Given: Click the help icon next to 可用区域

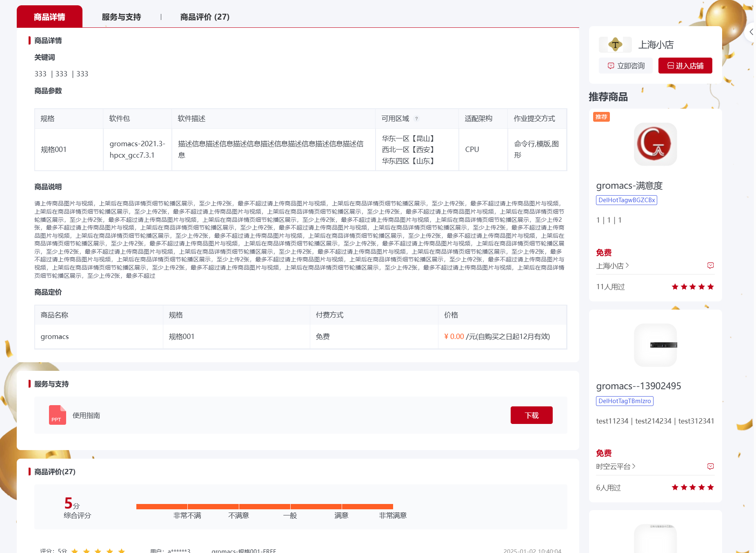Looking at the screenshot, I should tap(416, 119).
